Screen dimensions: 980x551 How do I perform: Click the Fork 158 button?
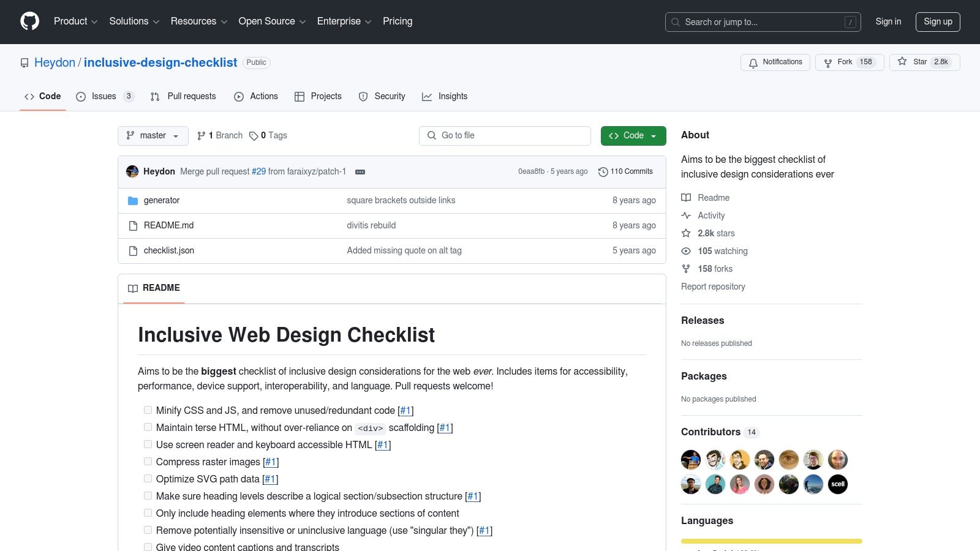pos(850,62)
